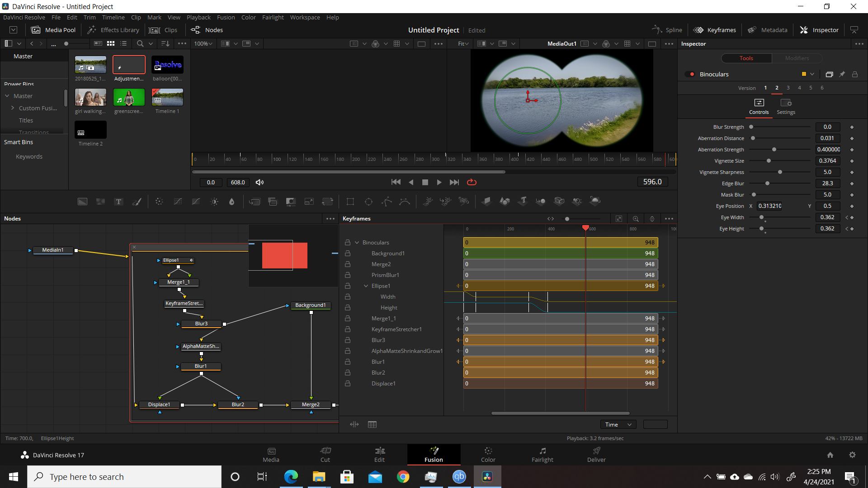The image size is (868, 488).
Task: Add a Matte Control node from the toolbar
Action: tap(291, 202)
